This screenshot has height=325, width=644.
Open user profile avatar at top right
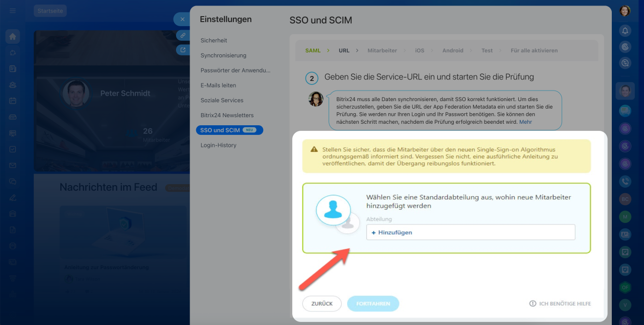tap(625, 11)
